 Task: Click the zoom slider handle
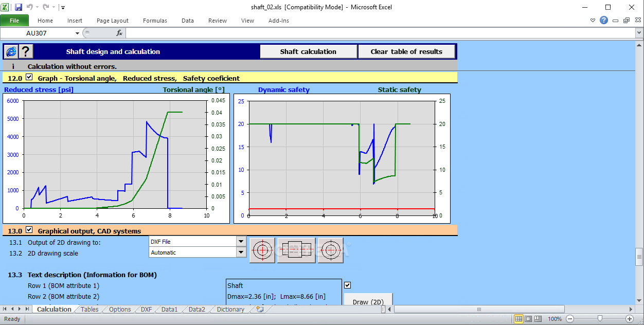point(600,319)
